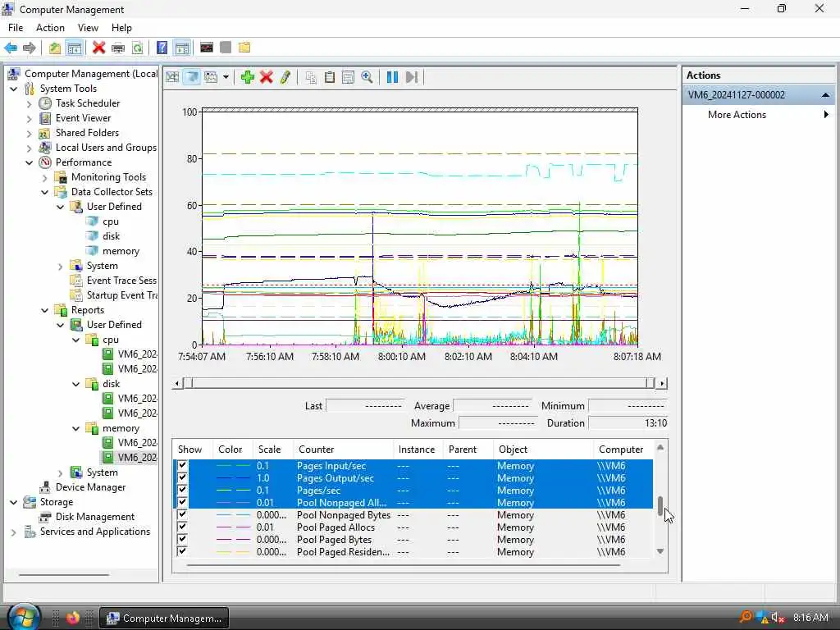Uncheck Show box for Pool Nonpaged Bytes
This screenshot has width=840, height=630.
pos(182,514)
